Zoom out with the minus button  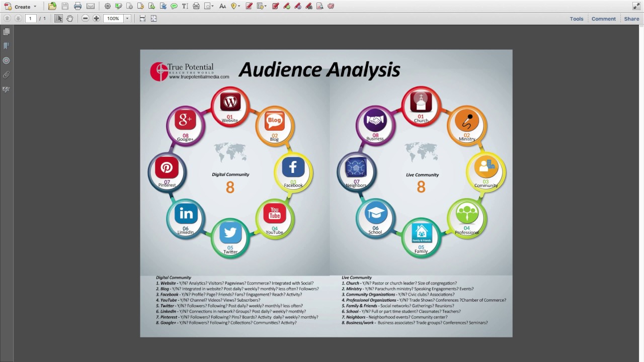85,18
